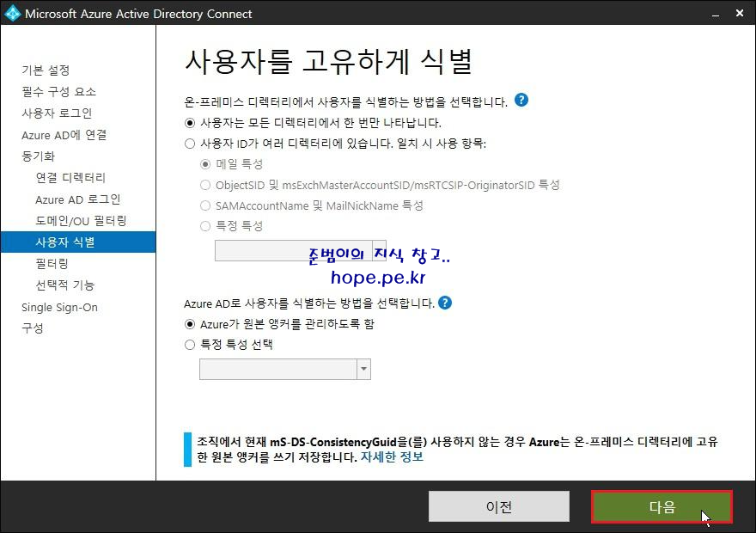Open '선택적 기능' sidebar item
The height and width of the screenshot is (533, 756).
coord(64,285)
